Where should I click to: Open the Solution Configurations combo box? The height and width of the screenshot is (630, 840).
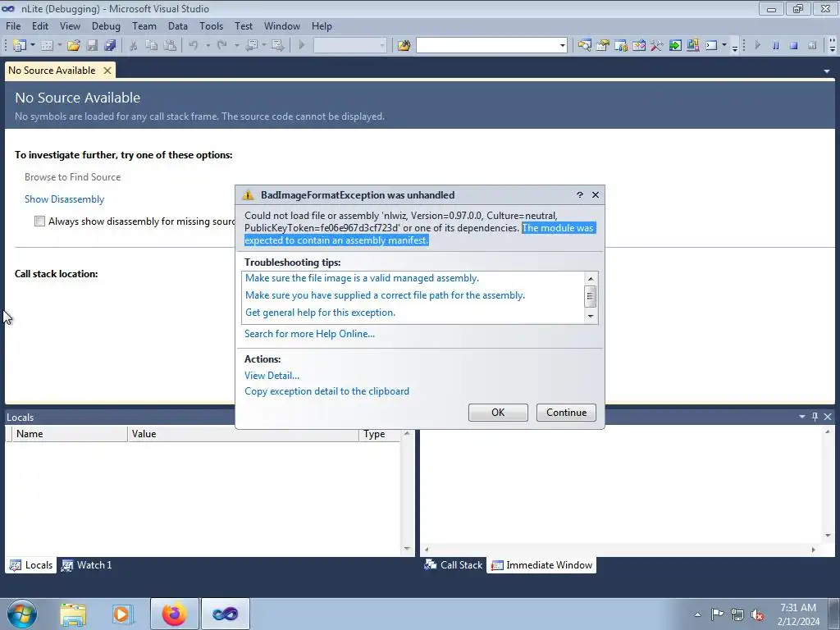pos(349,46)
